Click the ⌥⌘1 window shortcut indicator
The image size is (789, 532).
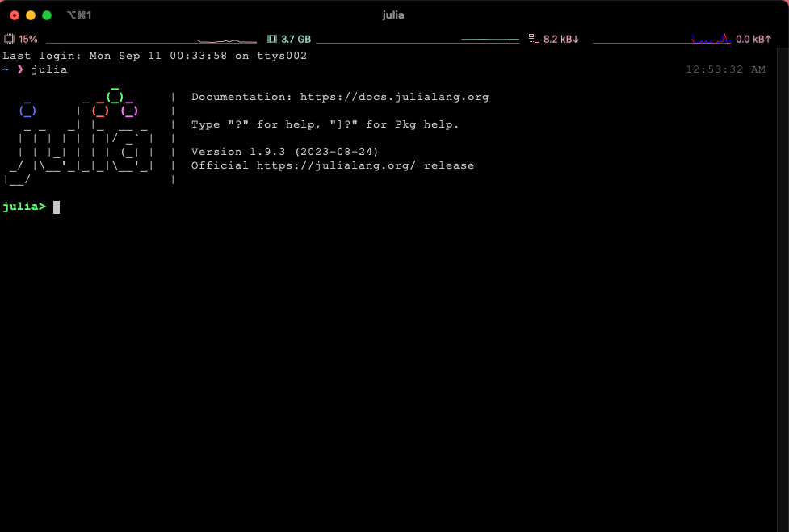79,15
